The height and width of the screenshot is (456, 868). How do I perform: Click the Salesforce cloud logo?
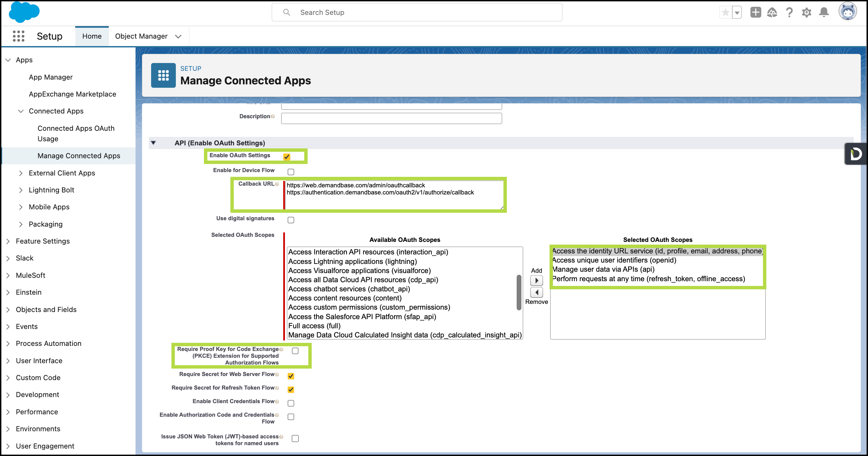(x=24, y=12)
